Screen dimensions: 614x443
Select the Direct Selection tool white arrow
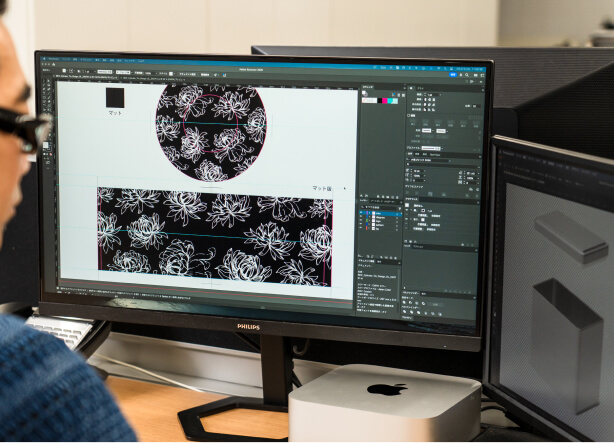tap(49, 81)
